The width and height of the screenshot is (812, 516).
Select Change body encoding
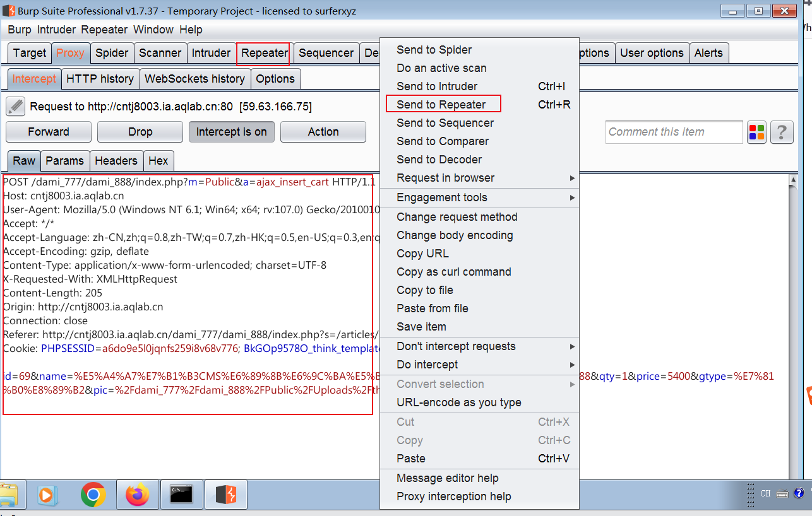[479, 235]
